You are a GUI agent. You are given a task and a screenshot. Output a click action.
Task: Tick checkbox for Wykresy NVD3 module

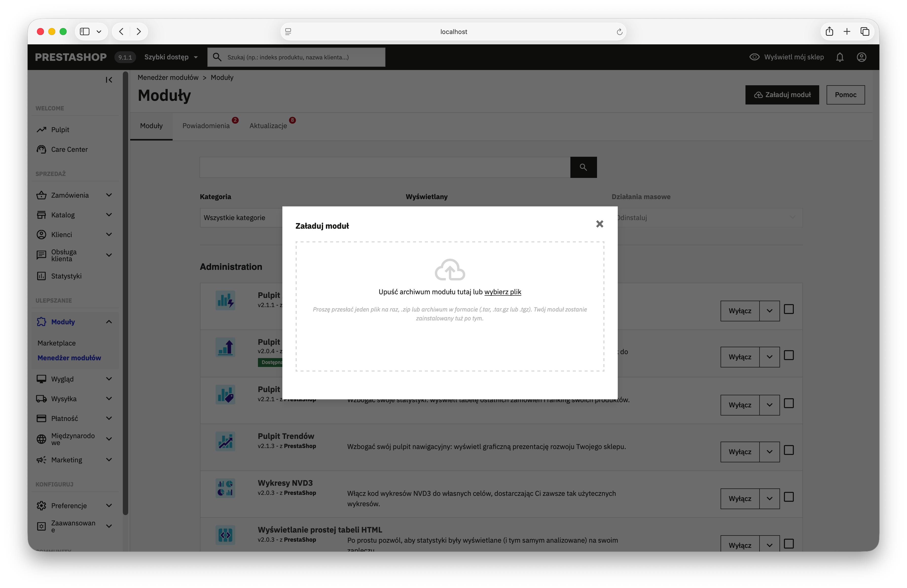coord(789,497)
